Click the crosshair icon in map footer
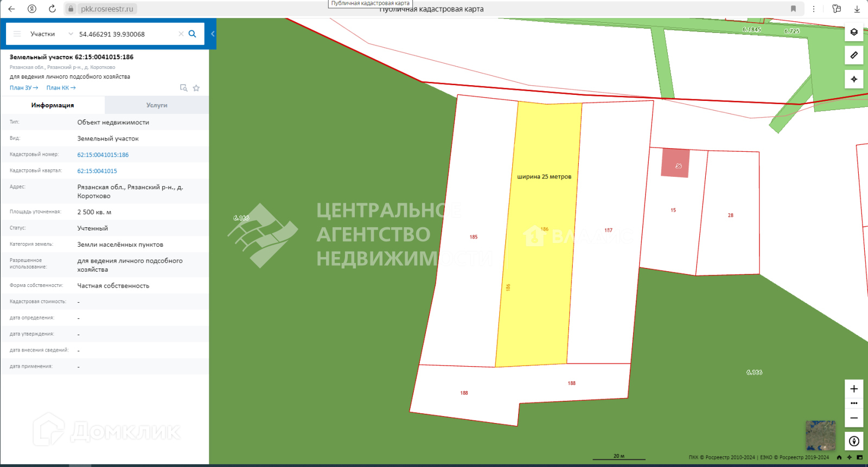Viewport: 868px width, 467px height. tap(850, 457)
